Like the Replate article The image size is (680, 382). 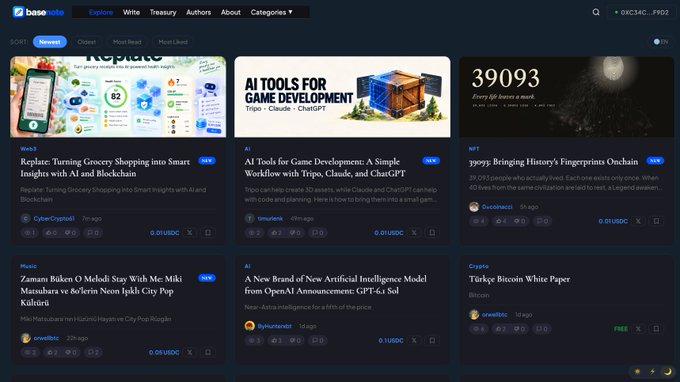pyautogui.click(x=51, y=233)
